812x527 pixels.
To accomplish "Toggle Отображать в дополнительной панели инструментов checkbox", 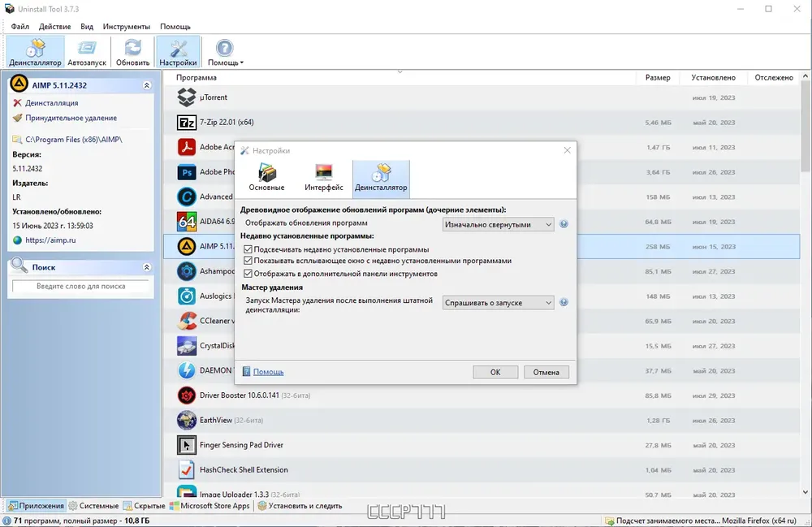I will pyautogui.click(x=248, y=274).
